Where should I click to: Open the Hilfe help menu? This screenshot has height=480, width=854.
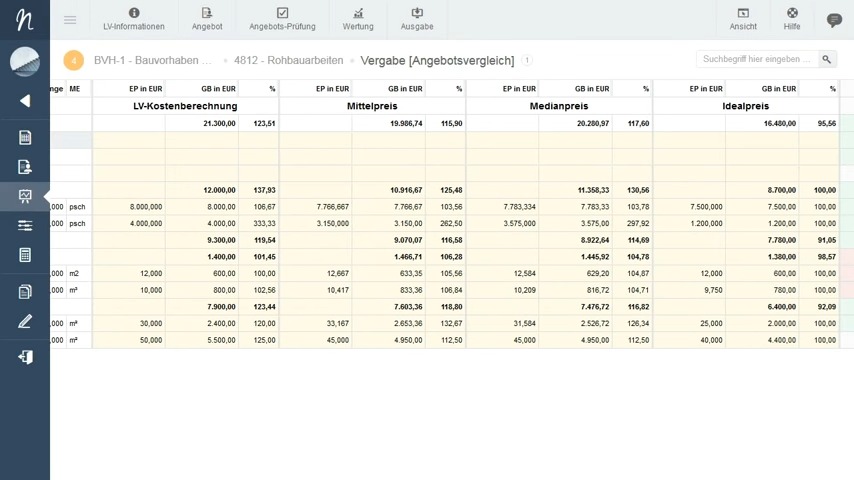tap(792, 19)
